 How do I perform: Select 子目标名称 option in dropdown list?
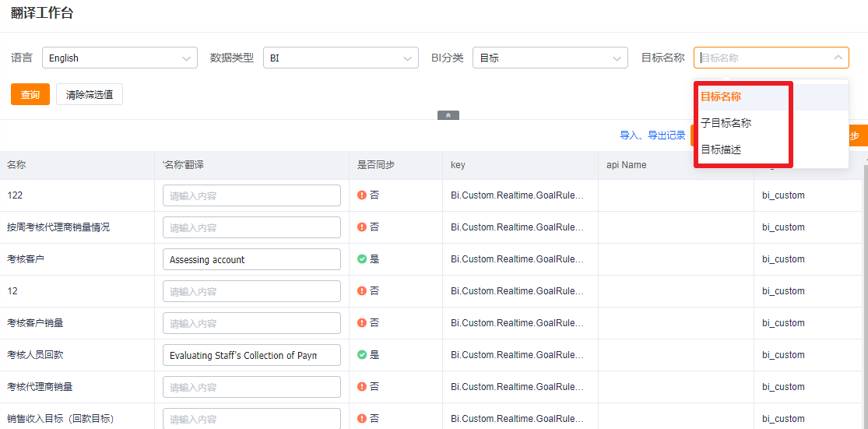point(771,123)
